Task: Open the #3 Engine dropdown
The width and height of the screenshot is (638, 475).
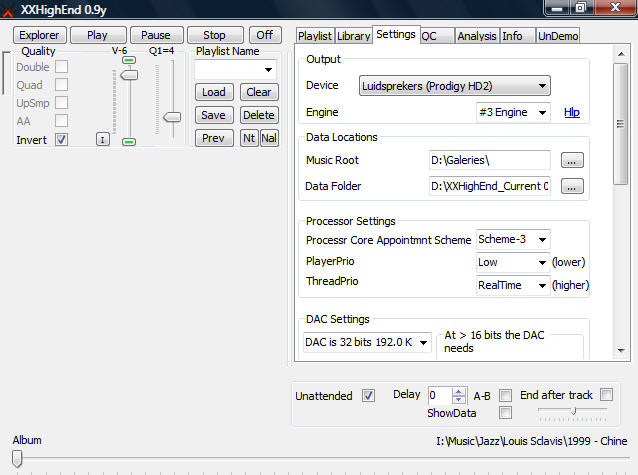Action: tap(513, 112)
